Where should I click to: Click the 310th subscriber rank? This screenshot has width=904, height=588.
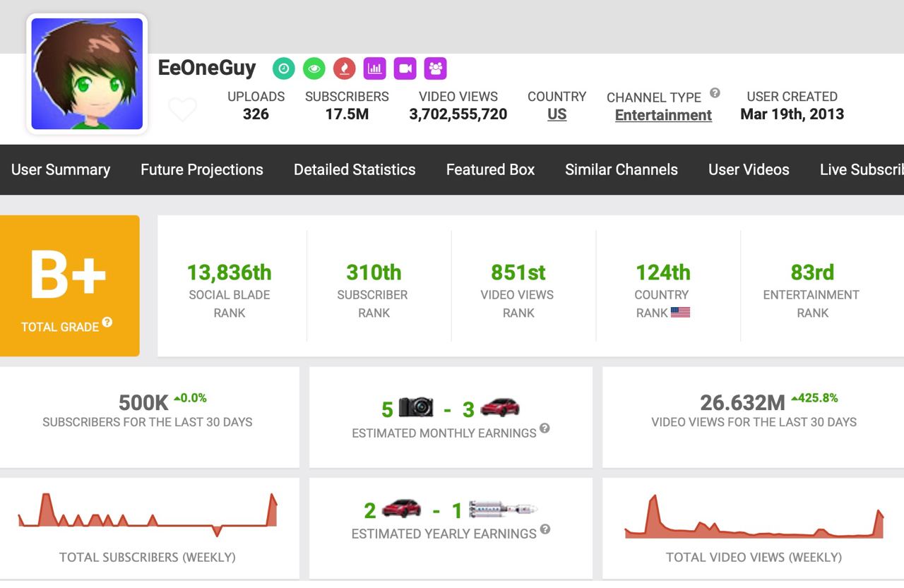click(x=374, y=272)
